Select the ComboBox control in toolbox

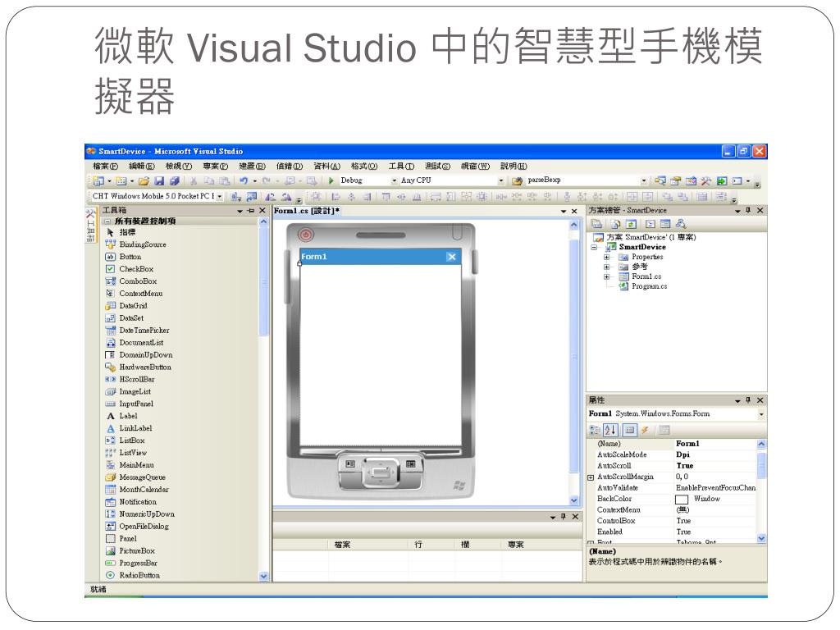tap(132, 281)
